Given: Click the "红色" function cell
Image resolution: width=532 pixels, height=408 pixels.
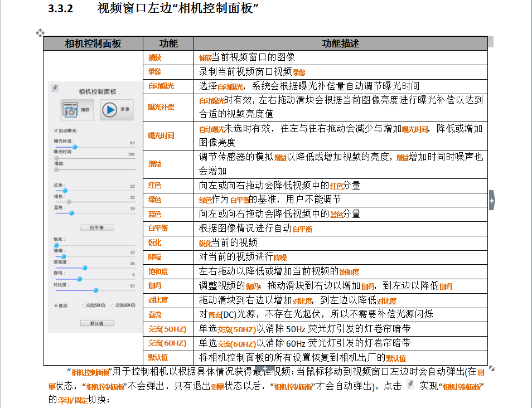Looking at the screenshot, I should [x=168, y=186].
